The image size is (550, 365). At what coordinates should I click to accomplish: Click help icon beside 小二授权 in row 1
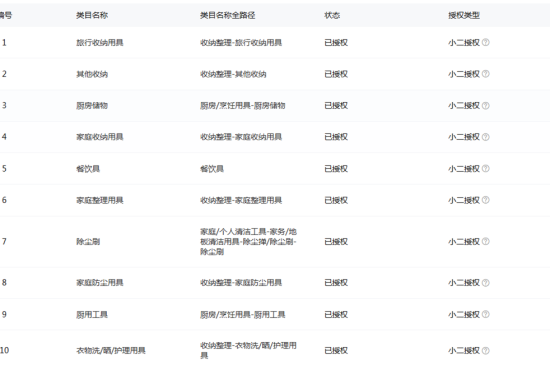point(486,42)
